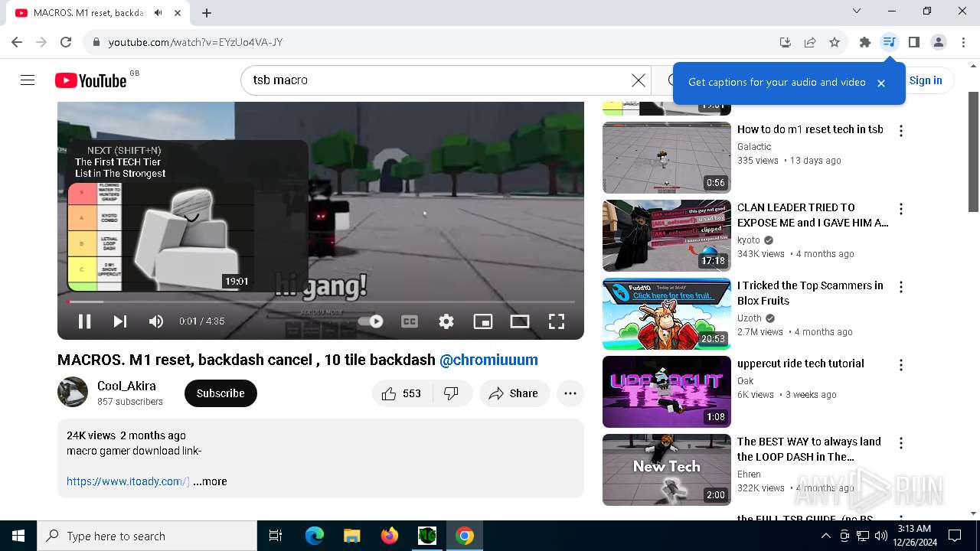This screenshot has height=551, width=980.
Task: Launch Firefox from taskbar
Action: pos(390,536)
